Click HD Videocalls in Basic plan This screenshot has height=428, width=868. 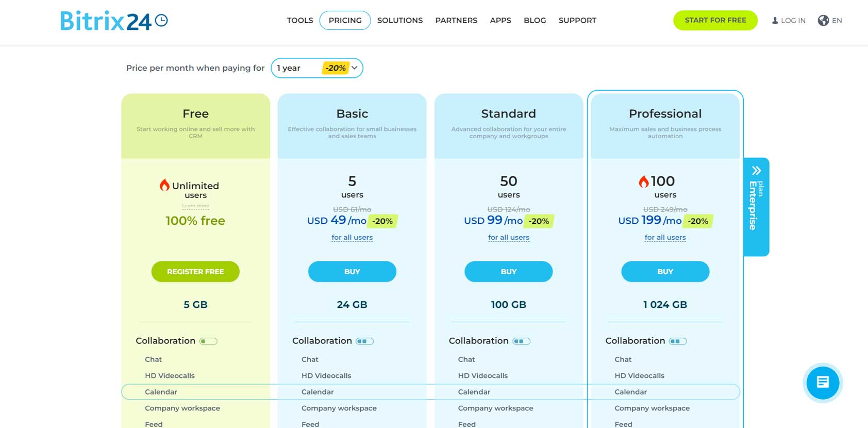point(326,376)
